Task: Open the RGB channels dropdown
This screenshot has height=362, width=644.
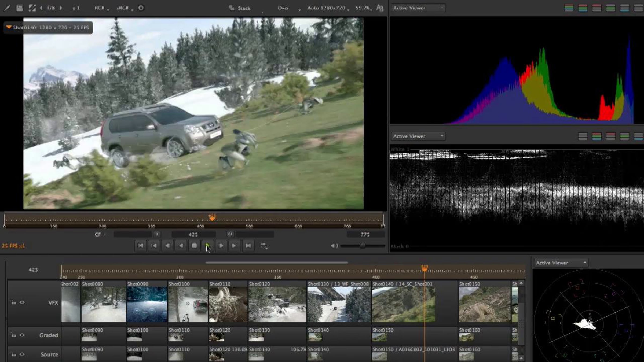Action: (x=101, y=8)
